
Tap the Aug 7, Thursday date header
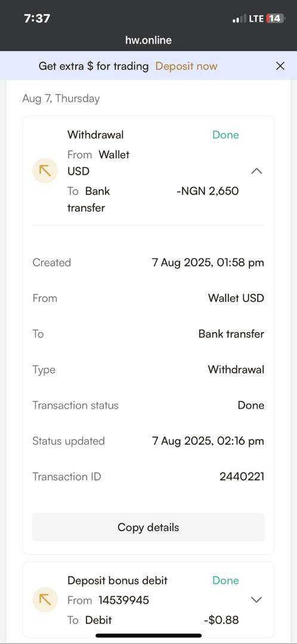pyautogui.click(x=61, y=98)
